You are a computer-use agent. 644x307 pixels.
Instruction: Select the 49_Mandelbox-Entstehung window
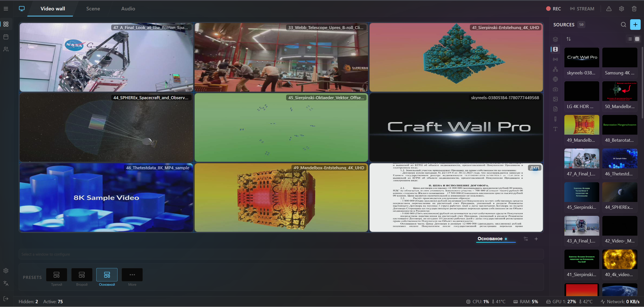[x=281, y=197]
